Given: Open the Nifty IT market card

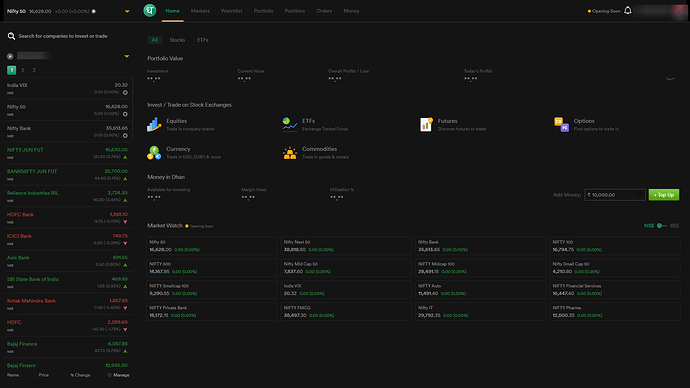Looking at the screenshot, I should (x=481, y=311).
